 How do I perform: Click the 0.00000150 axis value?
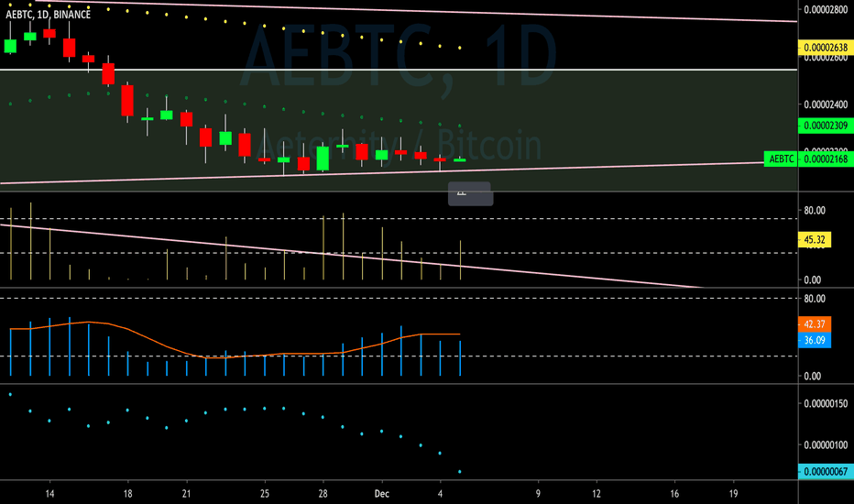pyautogui.click(x=826, y=404)
